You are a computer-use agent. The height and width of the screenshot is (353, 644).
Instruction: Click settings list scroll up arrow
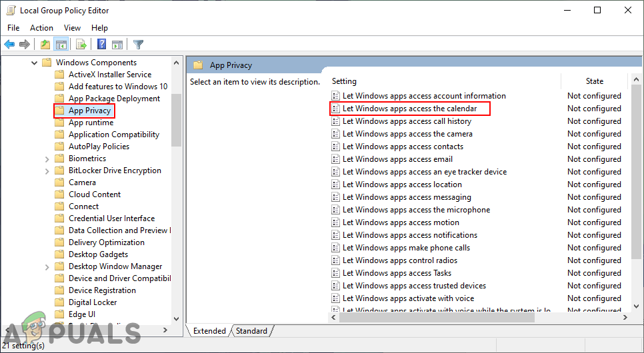tap(636, 79)
